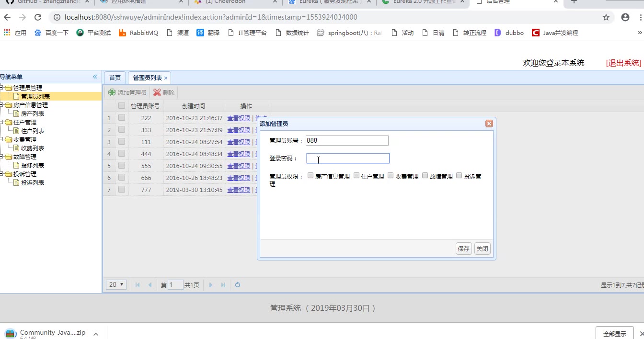Close the 管理员列表 tab

click(166, 78)
